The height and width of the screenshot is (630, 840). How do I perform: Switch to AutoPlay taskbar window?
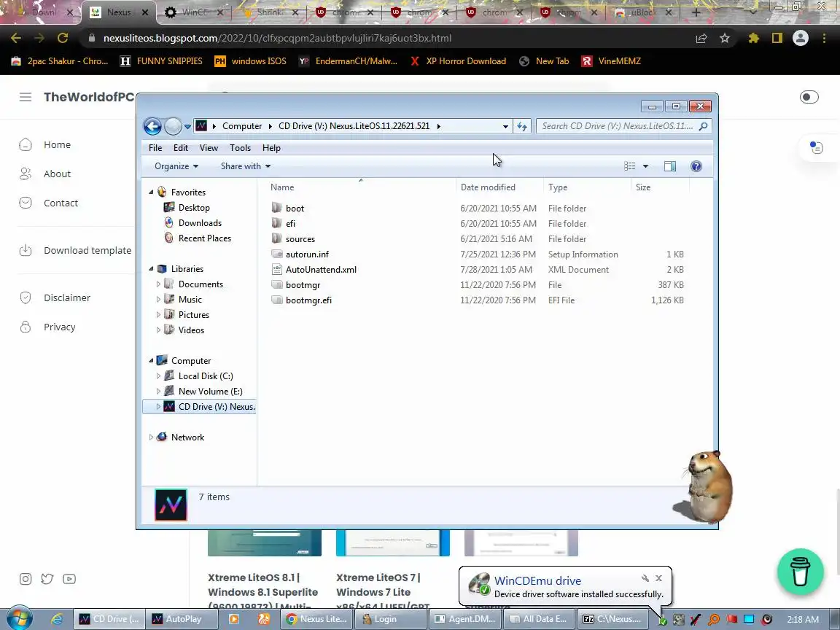182,619
